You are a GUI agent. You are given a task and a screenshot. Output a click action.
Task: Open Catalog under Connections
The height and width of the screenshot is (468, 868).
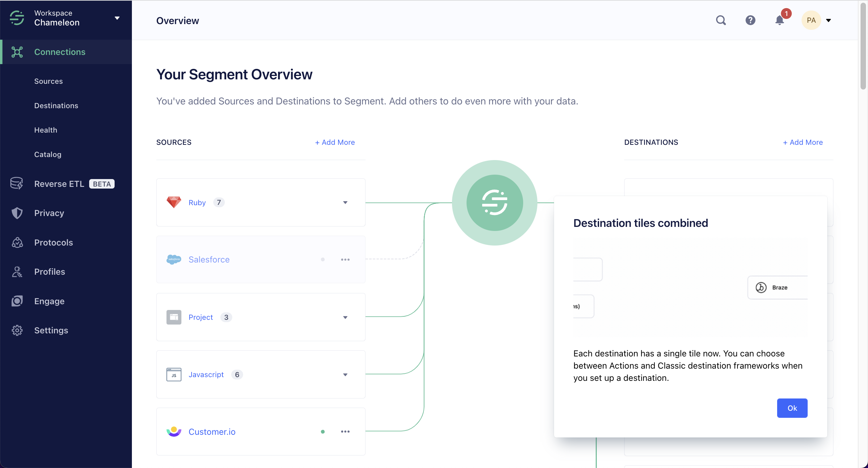coord(48,154)
